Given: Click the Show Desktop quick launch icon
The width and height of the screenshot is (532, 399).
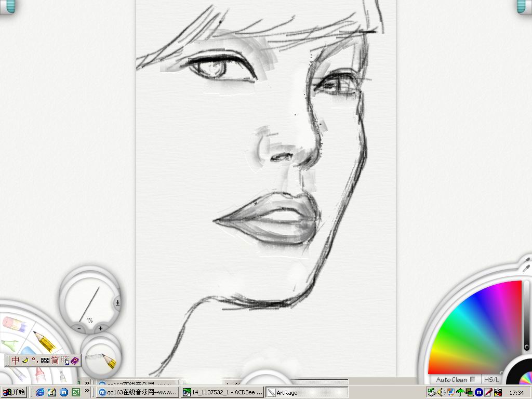Looking at the screenshot, I should (x=52, y=393).
